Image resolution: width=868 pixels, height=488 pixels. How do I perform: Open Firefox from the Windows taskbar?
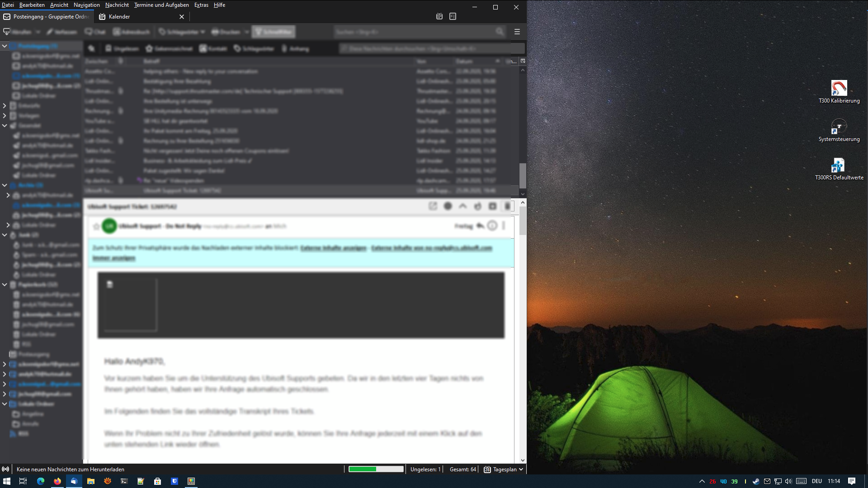click(x=57, y=481)
